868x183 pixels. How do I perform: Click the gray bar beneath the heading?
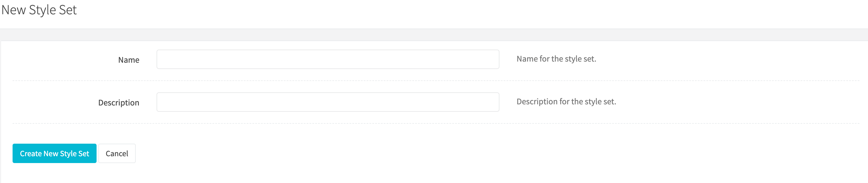tap(434, 35)
